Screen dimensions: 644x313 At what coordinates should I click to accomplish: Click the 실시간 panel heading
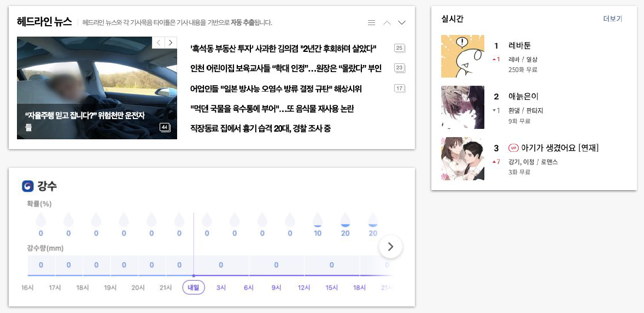[452, 19]
